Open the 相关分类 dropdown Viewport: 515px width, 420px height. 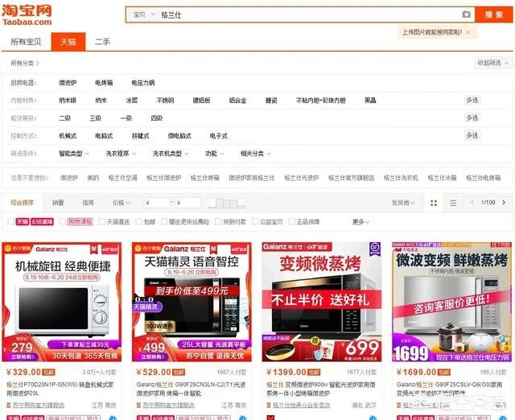click(x=256, y=154)
